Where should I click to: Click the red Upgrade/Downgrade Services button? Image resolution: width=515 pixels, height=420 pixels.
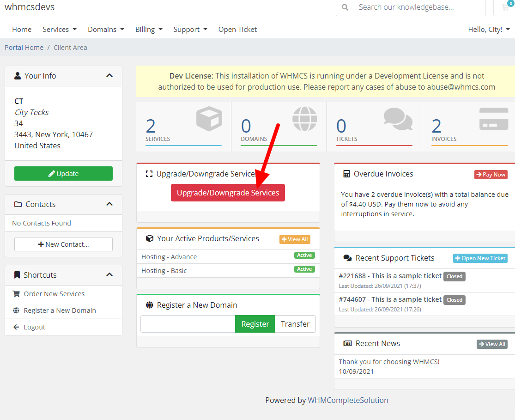228,193
